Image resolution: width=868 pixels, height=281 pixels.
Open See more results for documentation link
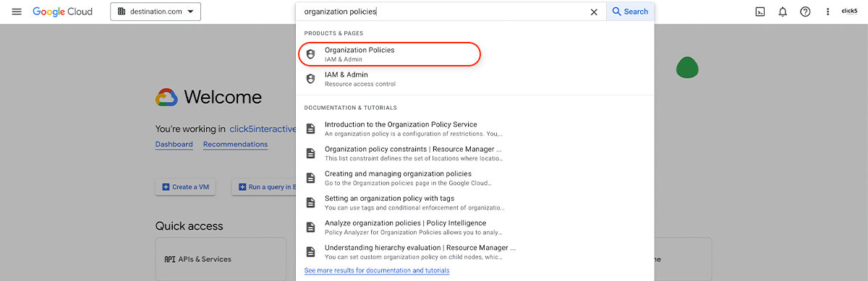(377, 270)
